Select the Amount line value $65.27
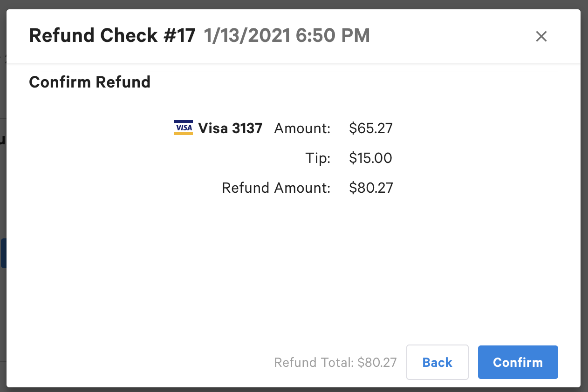The height and width of the screenshot is (392, 588). 371,128
